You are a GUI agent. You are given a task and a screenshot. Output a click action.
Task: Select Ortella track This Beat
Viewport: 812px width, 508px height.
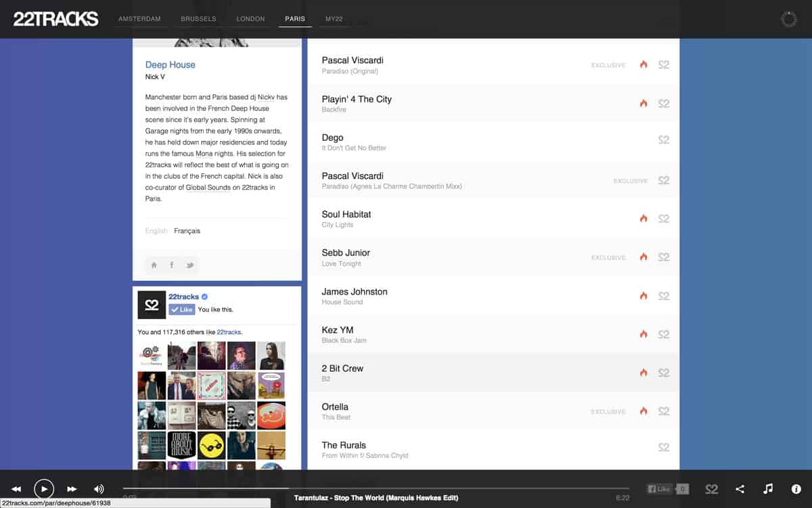(493, 411)
